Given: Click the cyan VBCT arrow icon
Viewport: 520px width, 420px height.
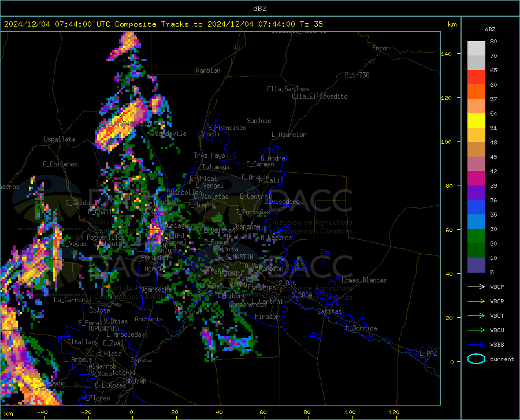Looking at the screenshot, I should [476, 315].
